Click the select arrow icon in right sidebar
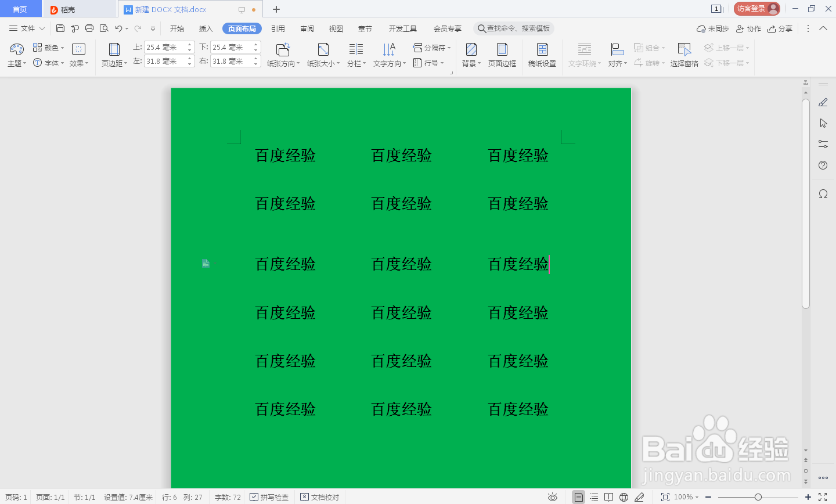The image size is (836, 504). point(823,123)
